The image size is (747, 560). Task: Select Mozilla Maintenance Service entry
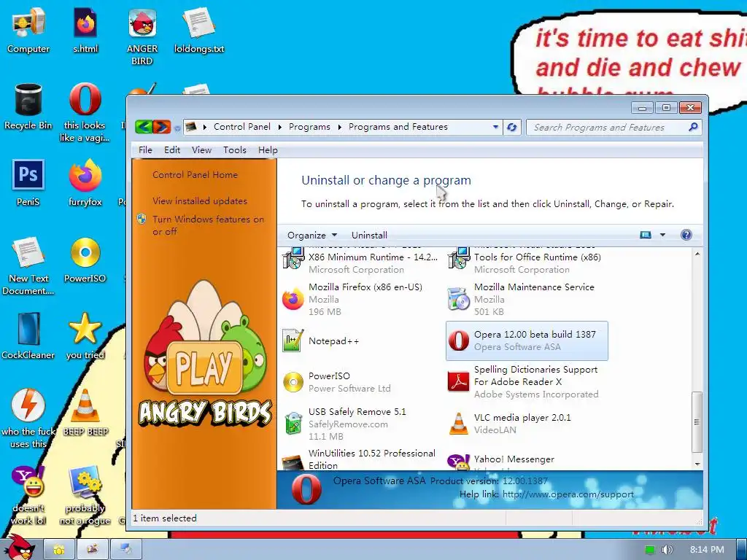coord(527,299)
